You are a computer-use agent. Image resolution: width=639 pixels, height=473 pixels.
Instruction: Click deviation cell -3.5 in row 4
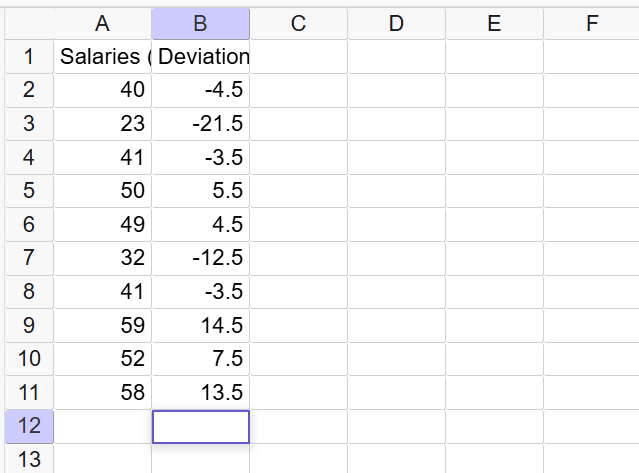point(201,157)
